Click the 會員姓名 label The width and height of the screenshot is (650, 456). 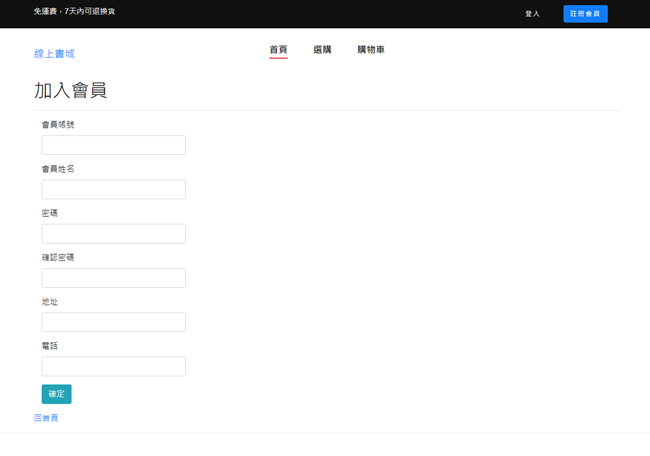coord(58,169)
